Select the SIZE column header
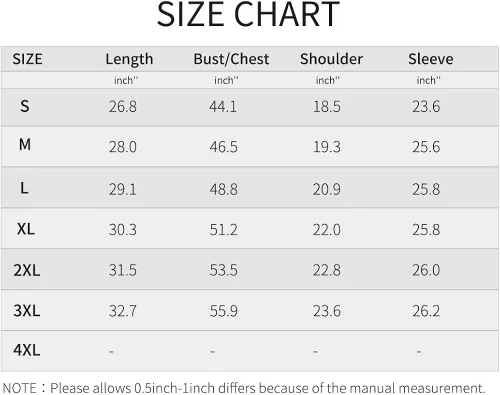500x395 pixels. pyautogui.click(x=27, y=59)
